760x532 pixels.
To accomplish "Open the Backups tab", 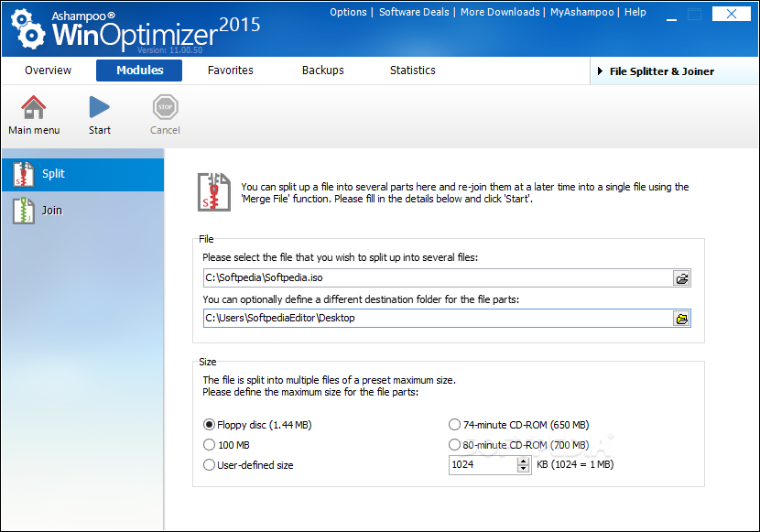I will (323, 71).
